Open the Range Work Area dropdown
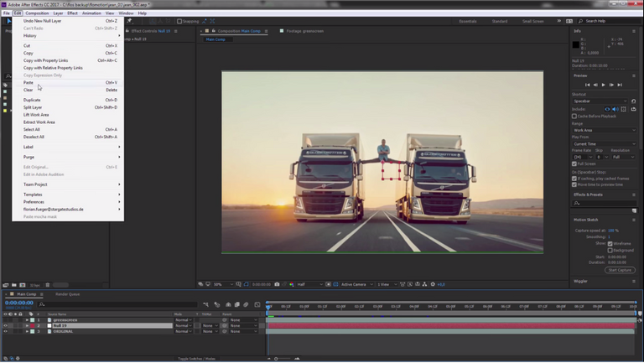The image size is (644, 363). [604, 130]
